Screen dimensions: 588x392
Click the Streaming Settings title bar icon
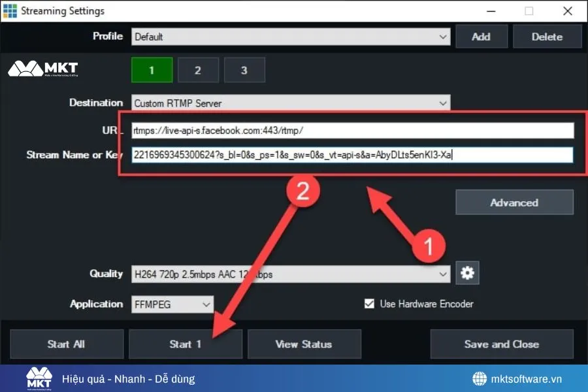(11, 10)
